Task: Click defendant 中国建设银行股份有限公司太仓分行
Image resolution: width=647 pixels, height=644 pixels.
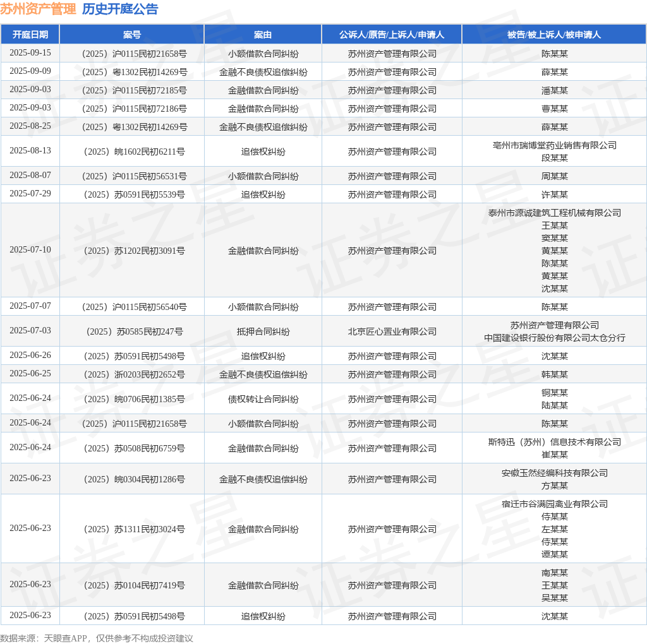Action: click(555, 338)
